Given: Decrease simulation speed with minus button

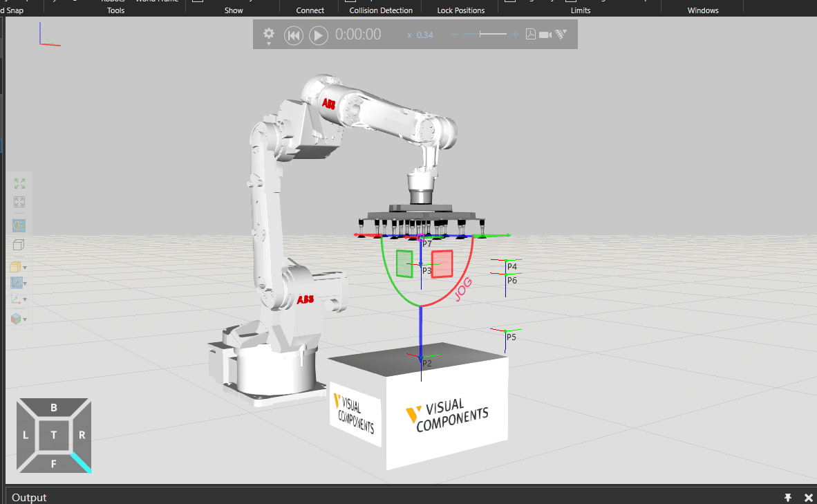Looking at the screenshot, I should click(455, 35).
